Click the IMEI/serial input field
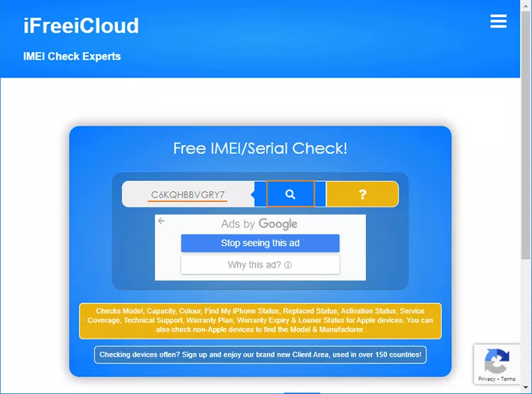This screenshot has height=394, width=532. tap(188, 195)
